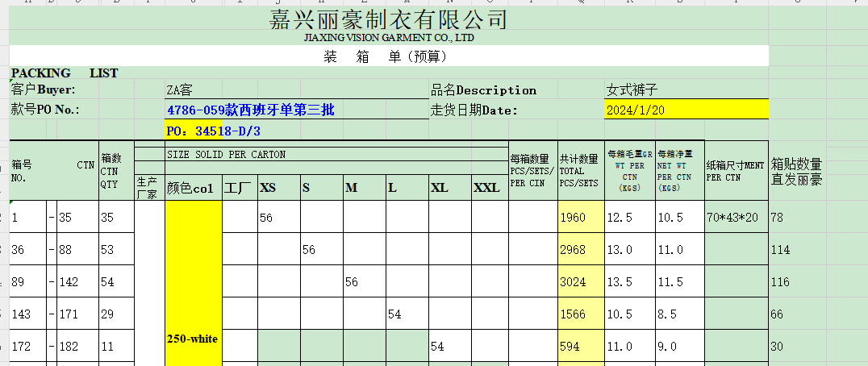Click the XXL size header cell
868x366 pixels.
486,188
